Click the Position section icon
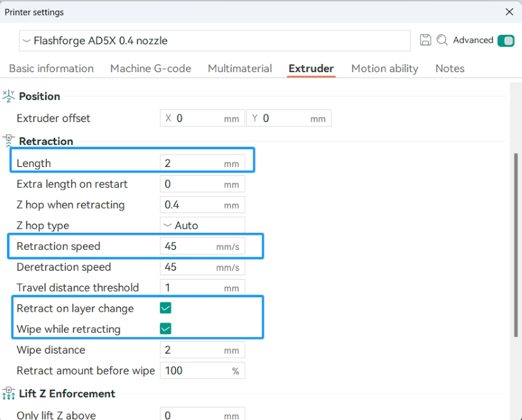This screenshot has width=522, height=420. click(8, 96)
